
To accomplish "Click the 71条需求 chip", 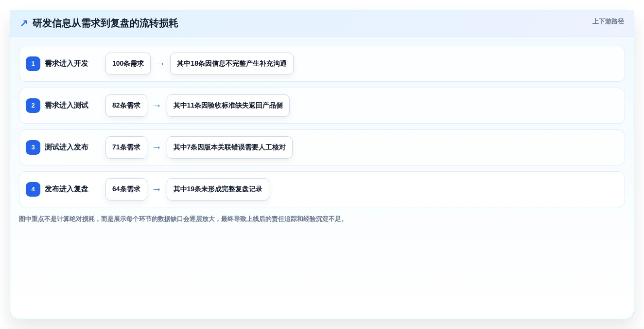I will point(126,147).
